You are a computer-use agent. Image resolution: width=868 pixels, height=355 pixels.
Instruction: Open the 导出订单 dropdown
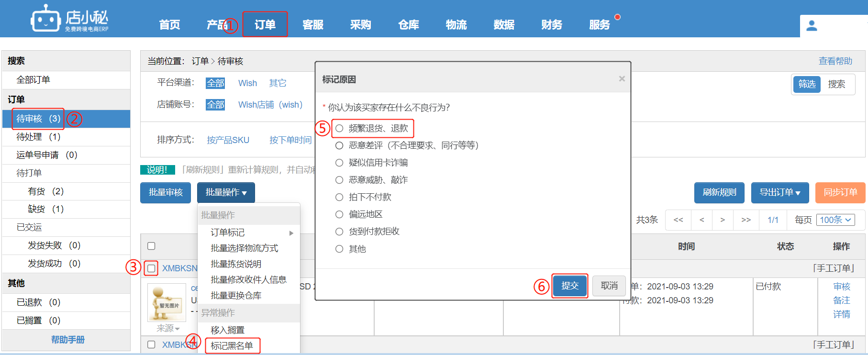click(x=779, y=192)
